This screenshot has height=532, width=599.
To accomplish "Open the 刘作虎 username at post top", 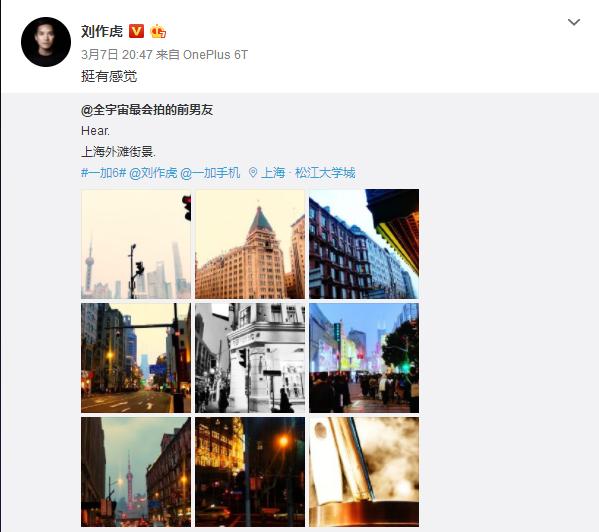I will [x=102, y=31].
